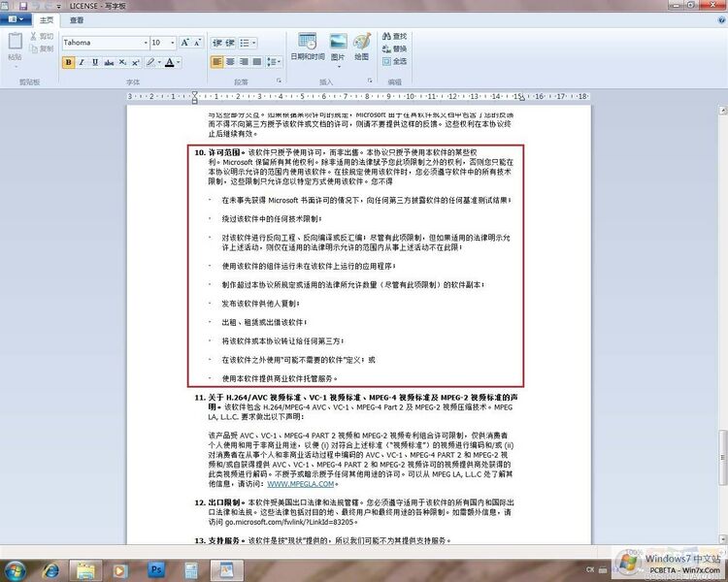Toggle Italic formatting
This screenshot has width=728, height=582.
[x=82, y=62]
